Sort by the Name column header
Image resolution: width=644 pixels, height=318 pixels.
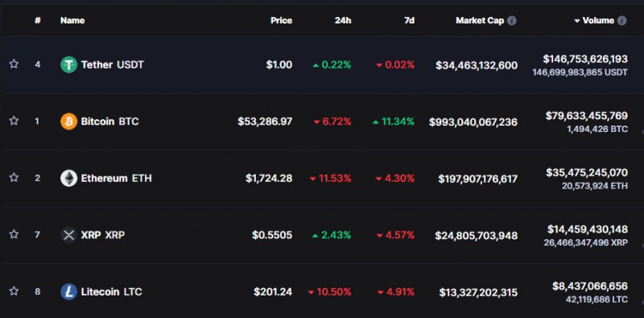(72, 21)
